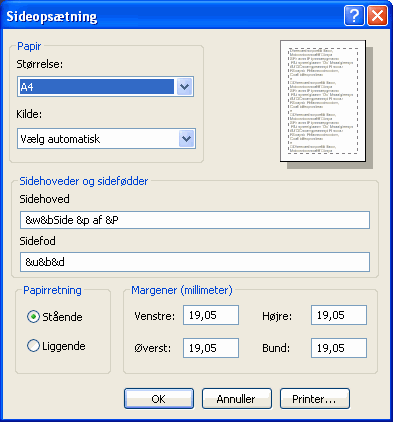The height and width of the screenshot is (422, 393).
Task: Click the Sideopsætning title bar text
Action: [52, 16]
